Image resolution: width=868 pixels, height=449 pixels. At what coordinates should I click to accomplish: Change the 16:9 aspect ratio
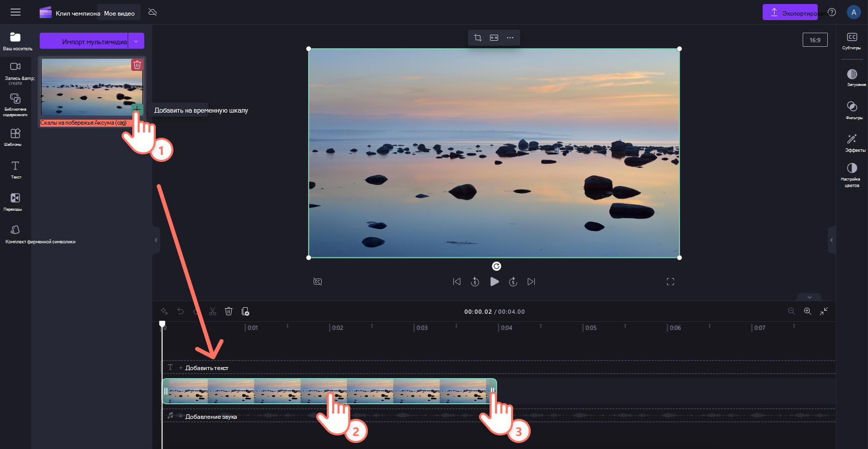click(815, 40)
